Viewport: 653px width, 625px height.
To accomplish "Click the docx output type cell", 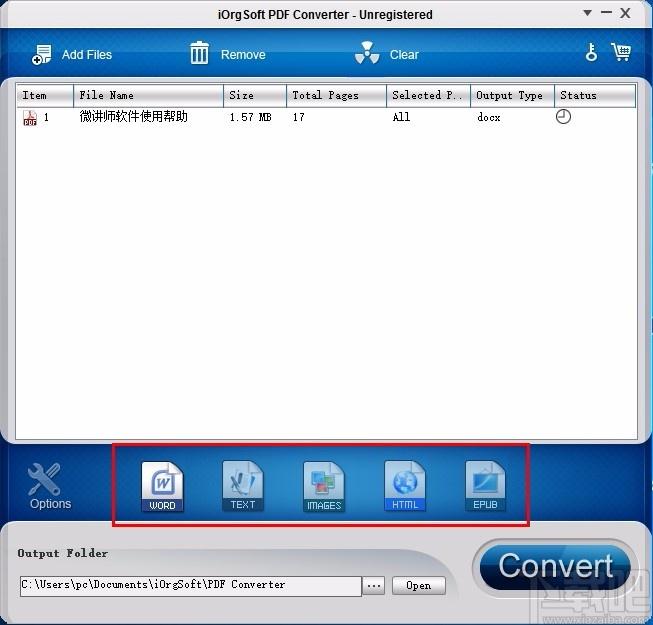I will [x=489, y=117].
